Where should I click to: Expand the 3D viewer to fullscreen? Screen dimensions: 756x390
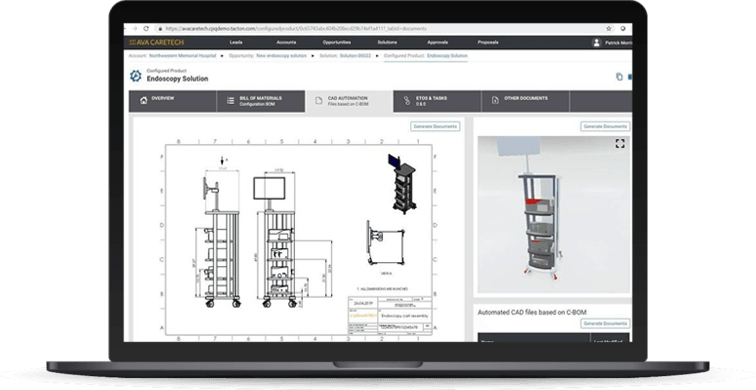[620, 143]
